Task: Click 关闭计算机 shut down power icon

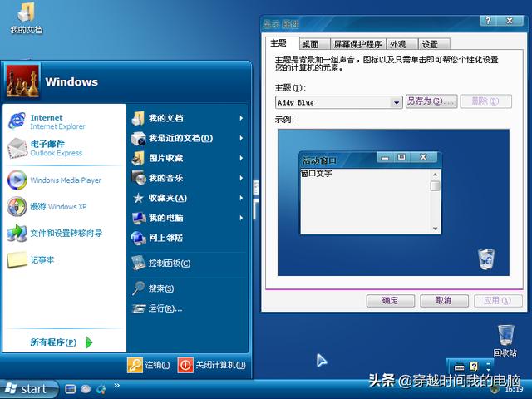Action: pos(185,365)
